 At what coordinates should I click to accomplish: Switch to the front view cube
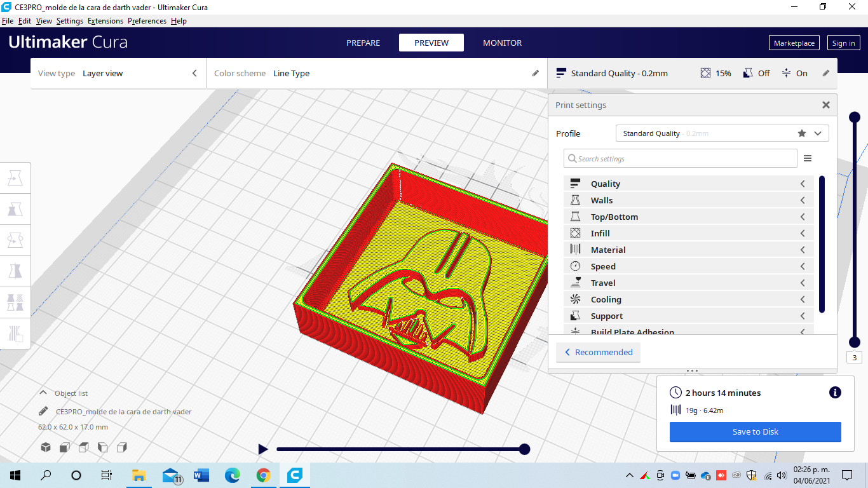click(x=65, y=447)
